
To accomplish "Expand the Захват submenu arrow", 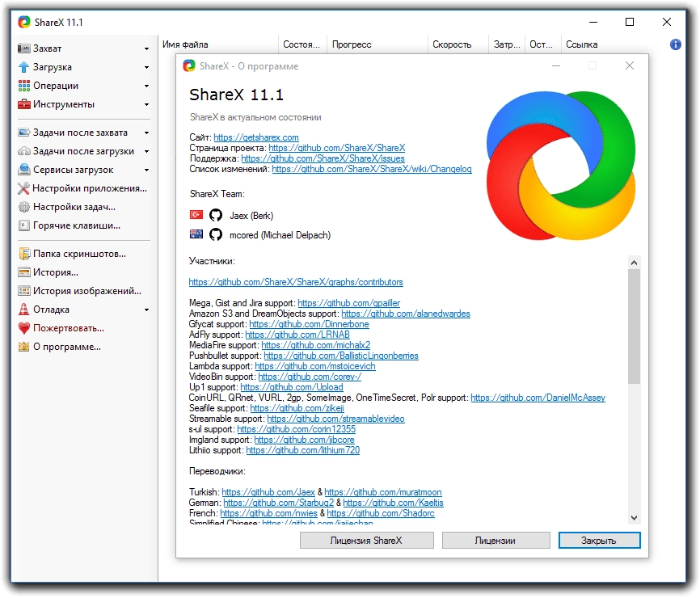I will [x=146, y=48].
